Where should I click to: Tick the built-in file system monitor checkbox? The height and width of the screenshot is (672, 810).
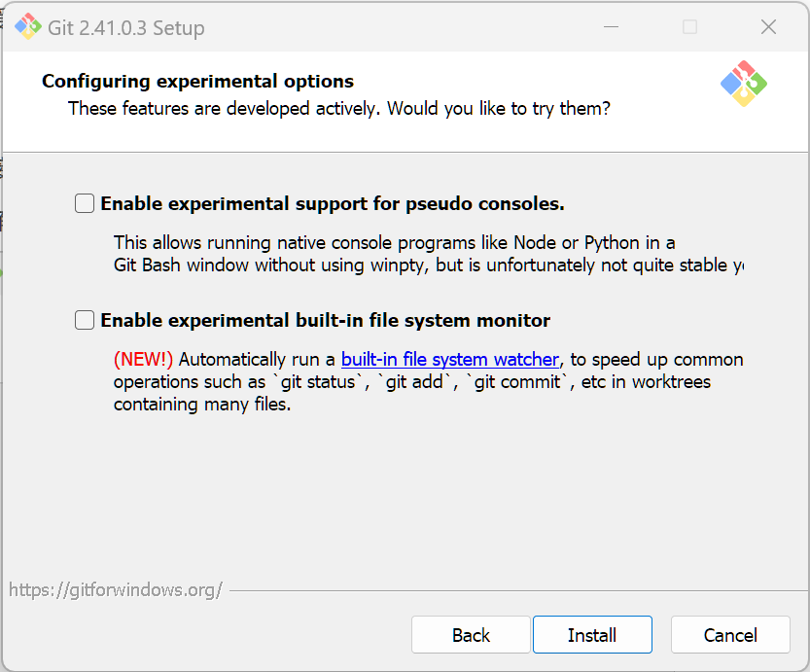[86, 320]
